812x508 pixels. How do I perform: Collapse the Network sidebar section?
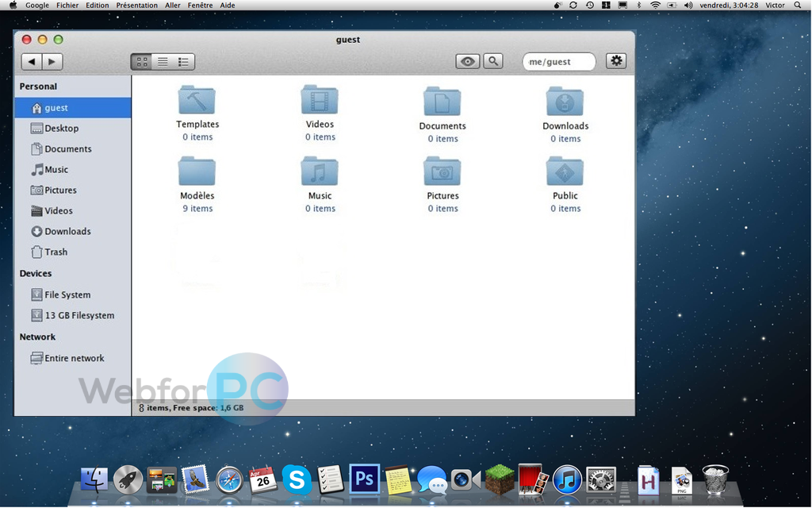coord(37,337)
